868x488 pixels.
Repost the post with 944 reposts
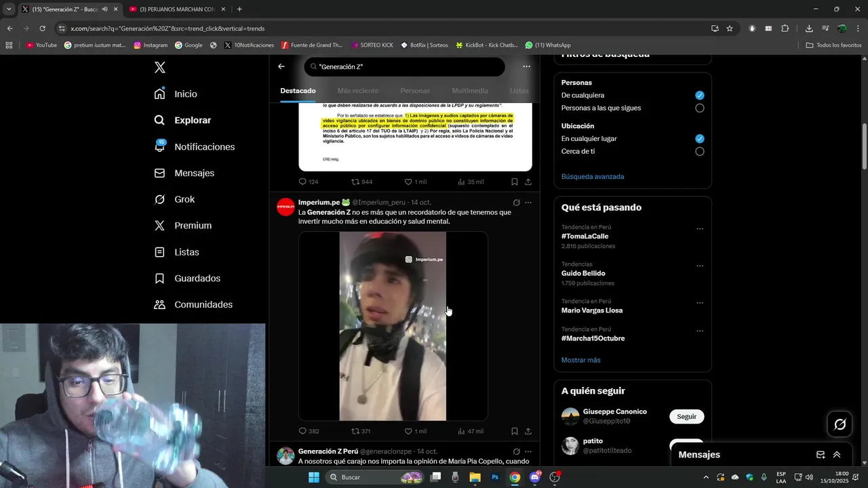tap(361, 182)
